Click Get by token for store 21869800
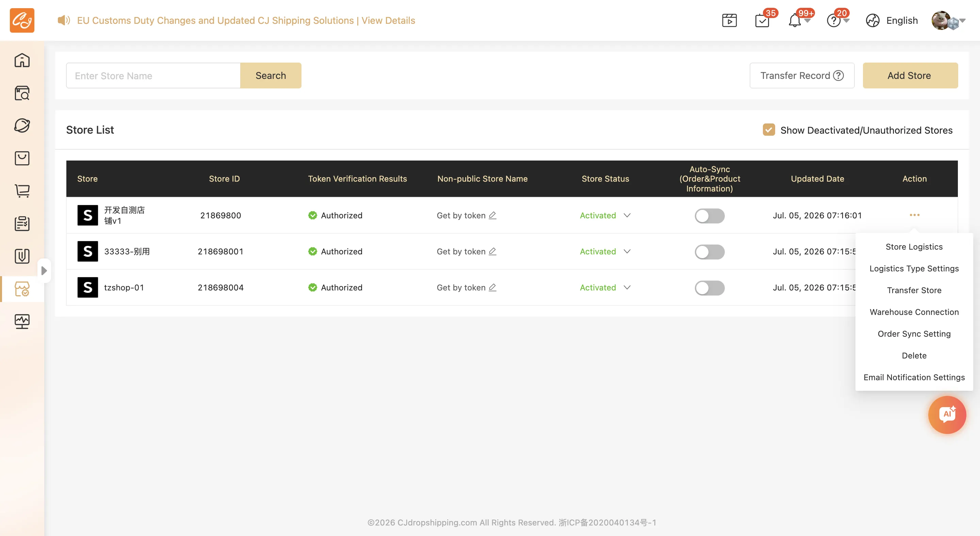This screenshot has width=980, height=536. coord(461,215)
